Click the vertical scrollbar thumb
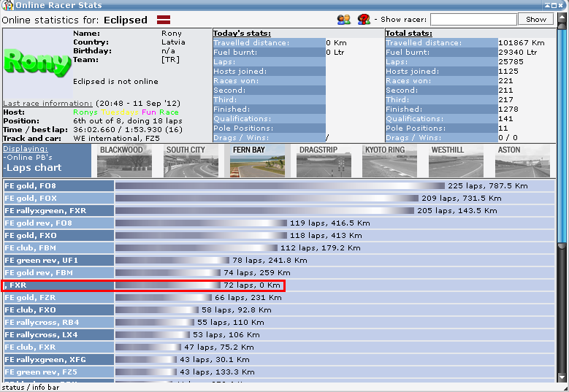 coord(562,137)
